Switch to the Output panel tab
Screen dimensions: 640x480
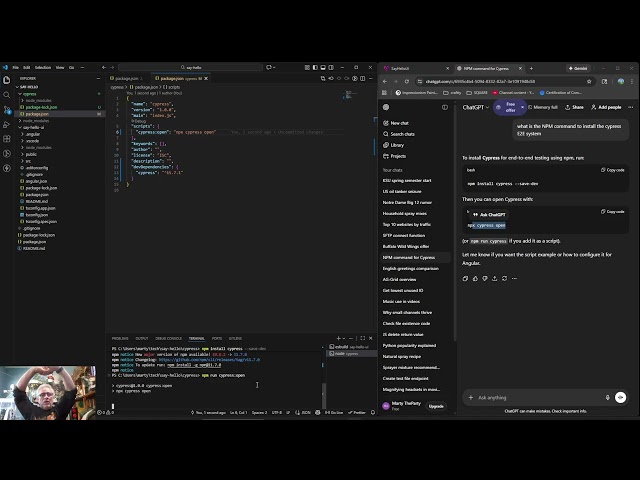[x=142, y=338]
